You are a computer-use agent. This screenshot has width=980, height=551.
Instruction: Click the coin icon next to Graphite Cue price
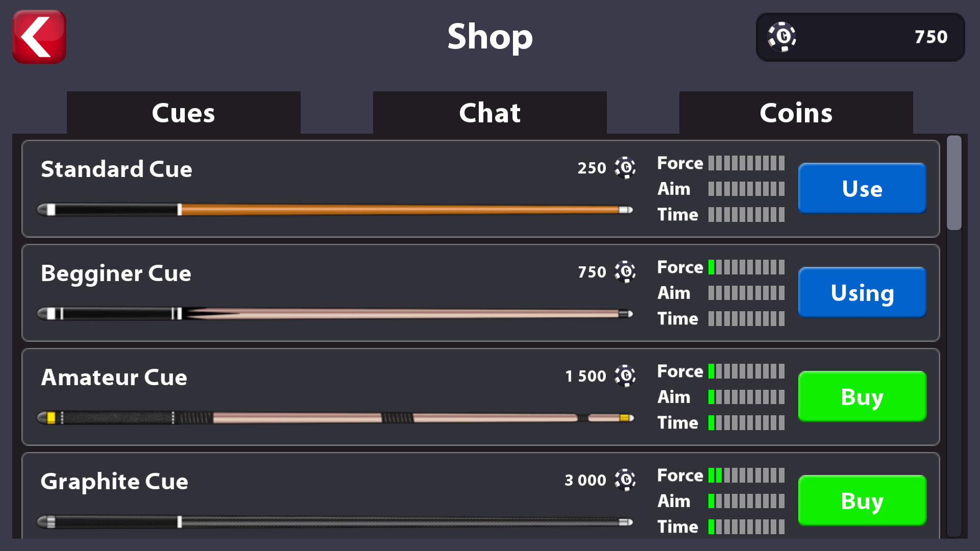pyautogui.click(x=625, y=480)
